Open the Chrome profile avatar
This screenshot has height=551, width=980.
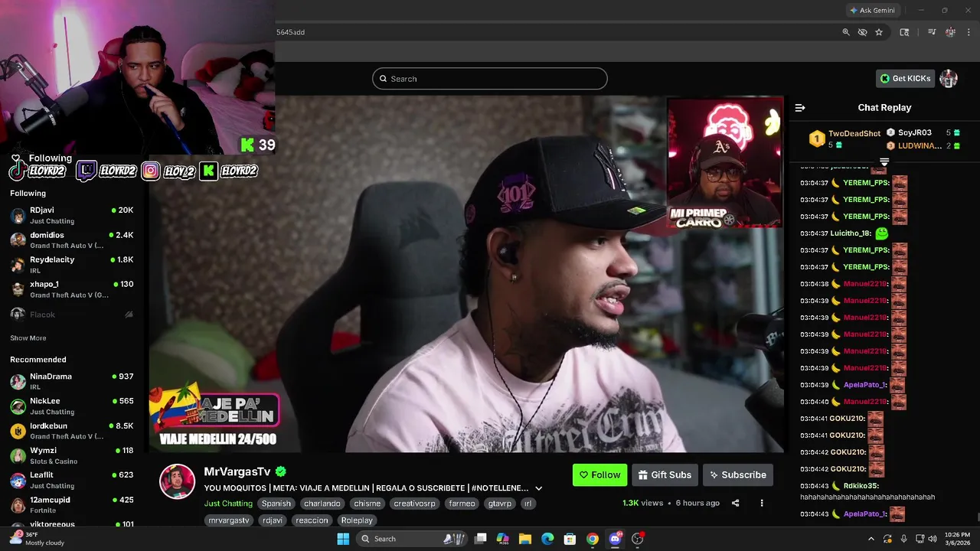[x=950, y=32]
